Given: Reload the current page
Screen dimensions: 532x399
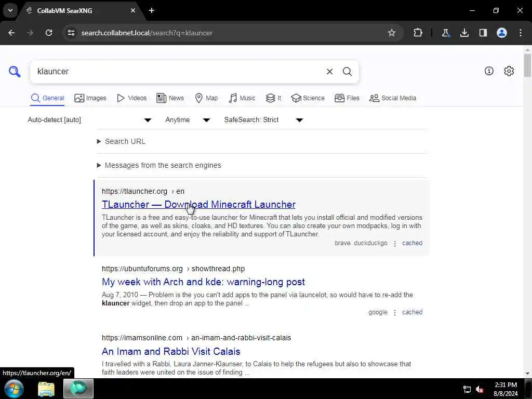Looking at the screenshot, I should (x=49, y=33).
